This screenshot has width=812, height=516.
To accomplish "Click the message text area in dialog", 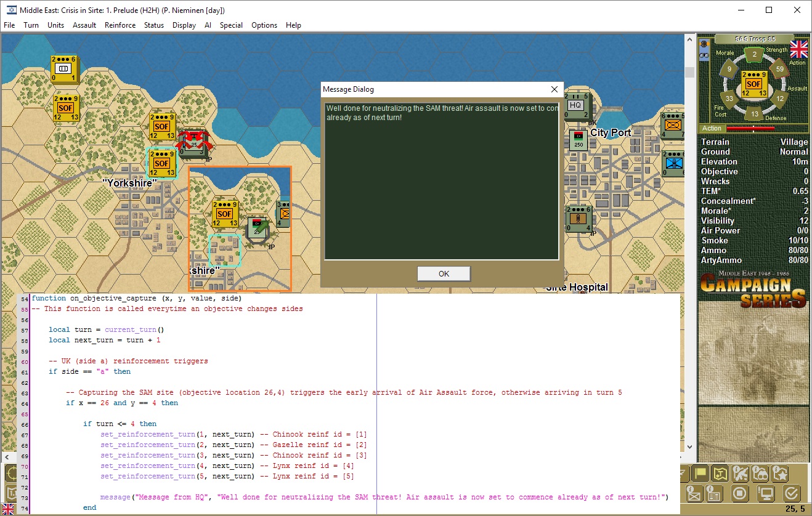I will click(x=442, y=181).
